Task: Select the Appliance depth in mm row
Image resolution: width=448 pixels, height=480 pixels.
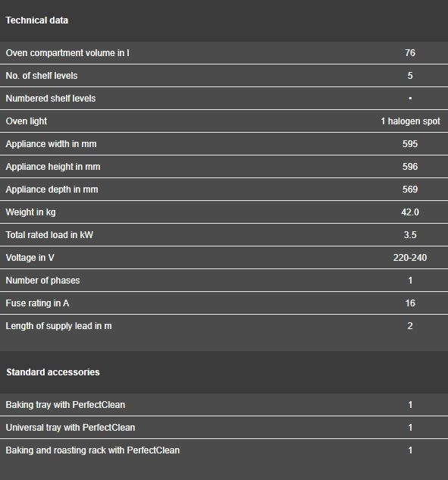Action: click(x=224, y=190)
